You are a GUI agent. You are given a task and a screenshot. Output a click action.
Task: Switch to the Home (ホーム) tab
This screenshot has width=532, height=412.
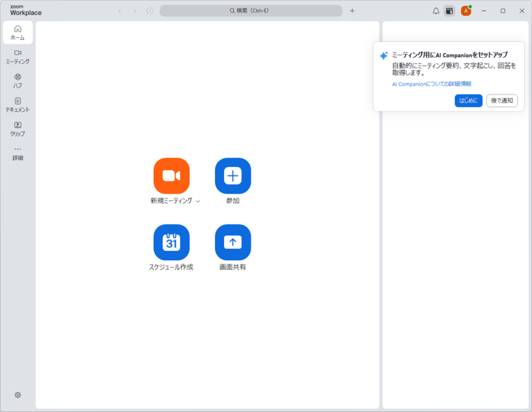pos(18,32)
